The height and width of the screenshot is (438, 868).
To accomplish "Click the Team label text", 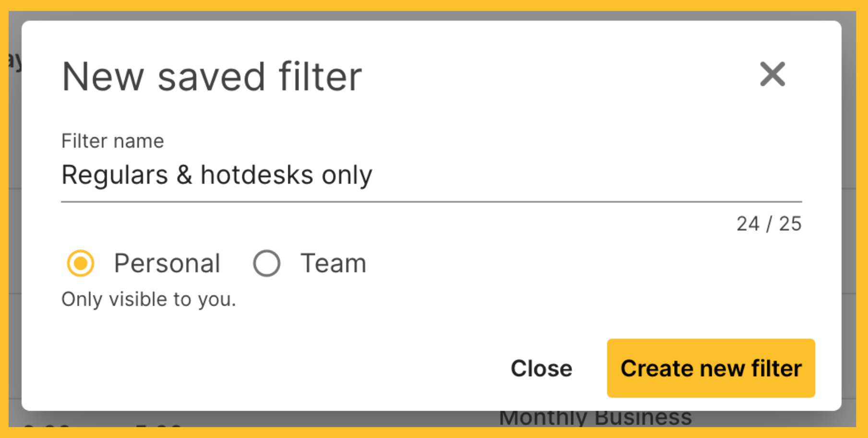I will pos(333,263).
